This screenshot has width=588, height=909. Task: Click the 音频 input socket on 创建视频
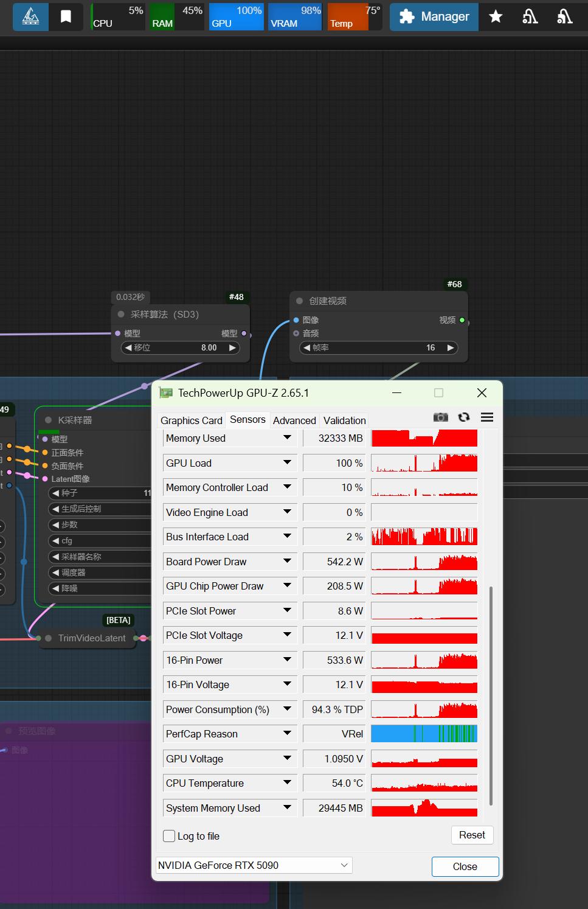pos(296,333)
